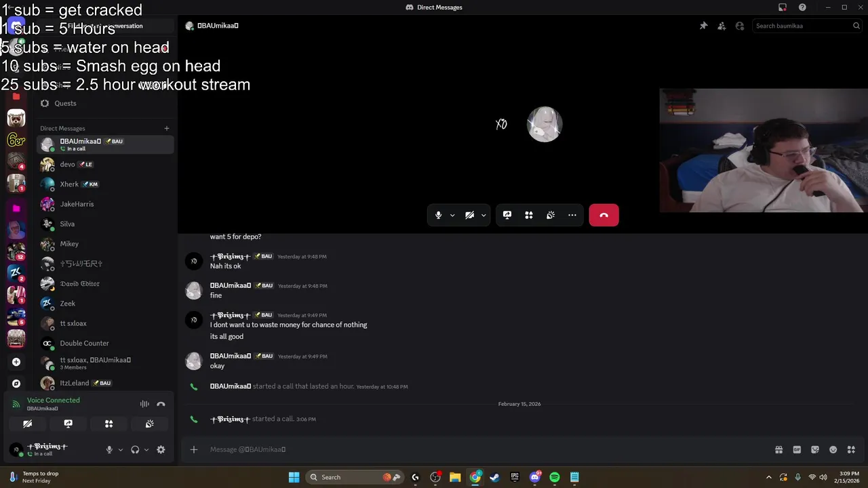The height and width of the screenshot is (488, 868).
Task: Expand input device arrow in user panel
Action: (x=121, y=449)
